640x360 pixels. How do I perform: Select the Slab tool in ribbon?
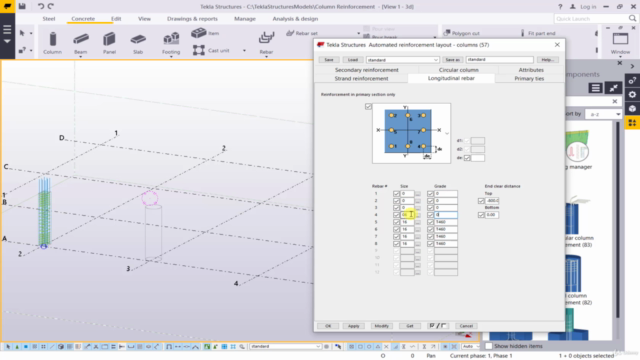(x=138, y=43)
